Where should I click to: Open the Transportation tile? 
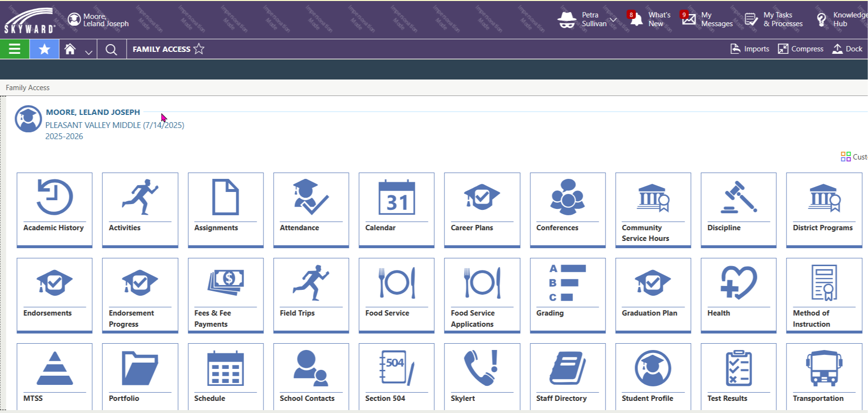(x=824, y=377)
